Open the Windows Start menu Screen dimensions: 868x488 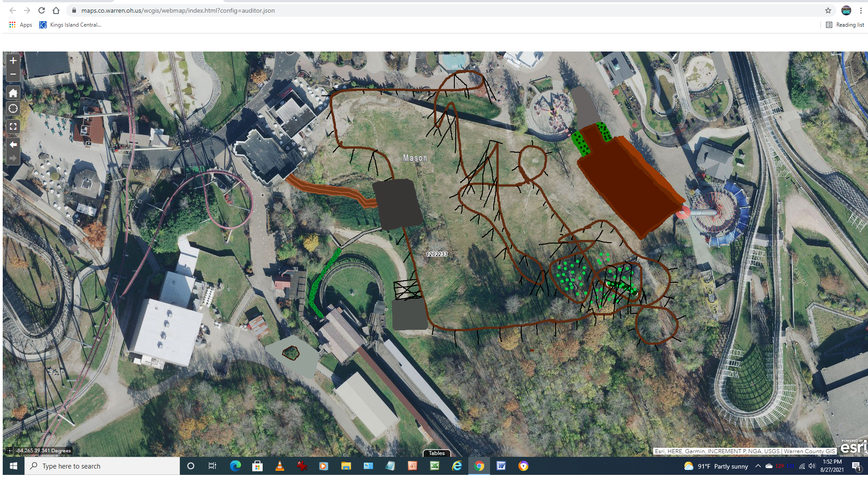click(x=13, y=466)
